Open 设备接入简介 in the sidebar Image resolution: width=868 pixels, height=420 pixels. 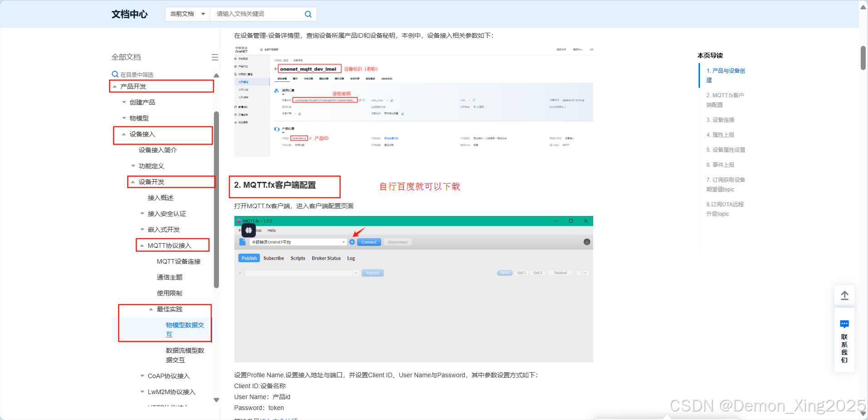[158, 150]
